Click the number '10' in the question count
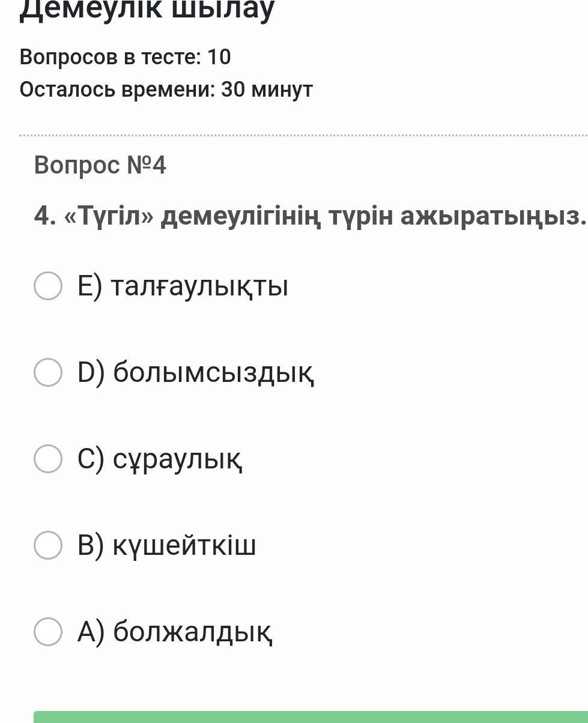 coord(219,58)
